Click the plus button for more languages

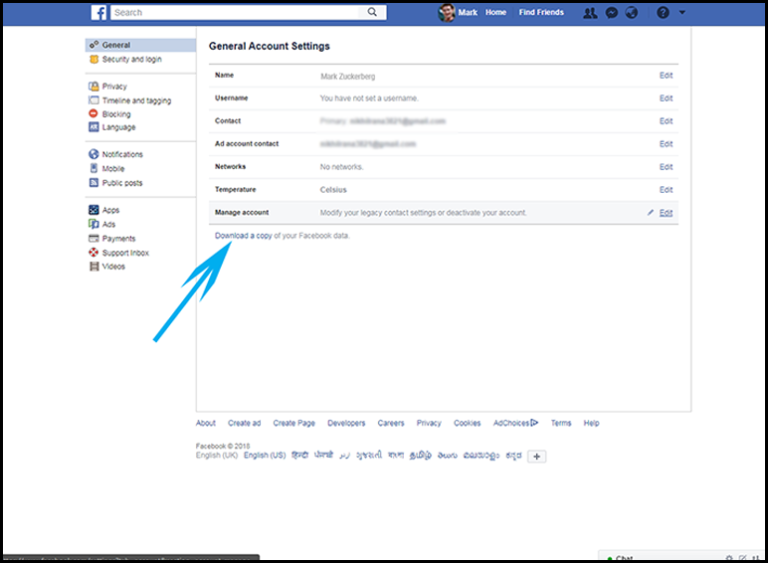537,457
